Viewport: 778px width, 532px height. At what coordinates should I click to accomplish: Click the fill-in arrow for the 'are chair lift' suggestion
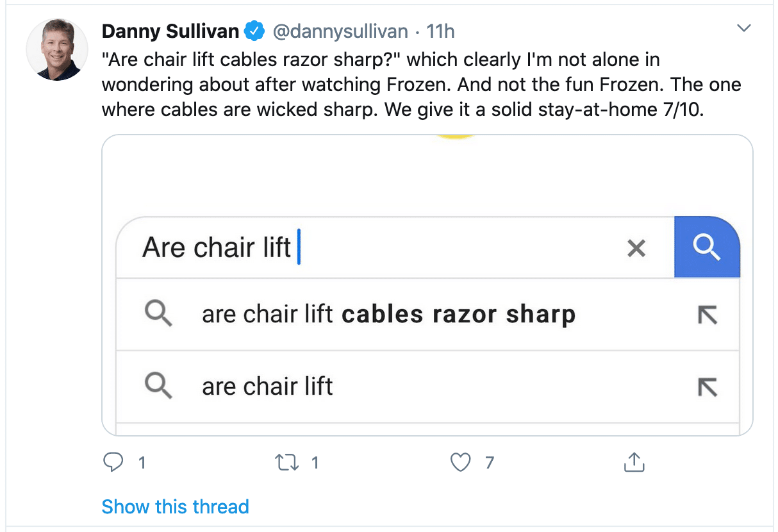click(x=707, y=387)
